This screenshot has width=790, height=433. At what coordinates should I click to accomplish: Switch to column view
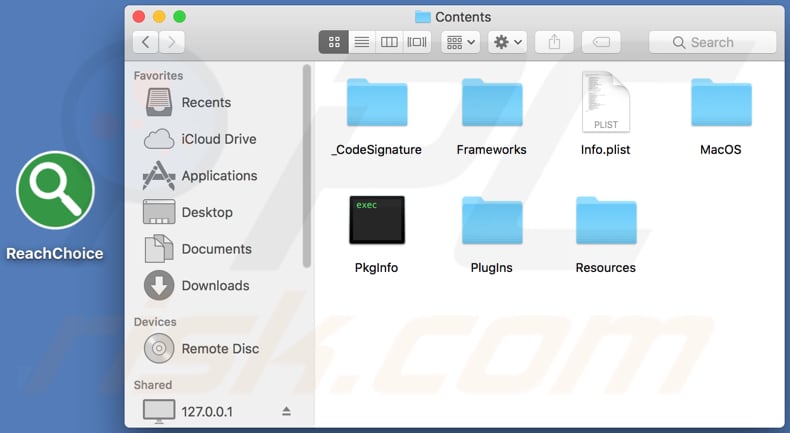click(388, 42)
